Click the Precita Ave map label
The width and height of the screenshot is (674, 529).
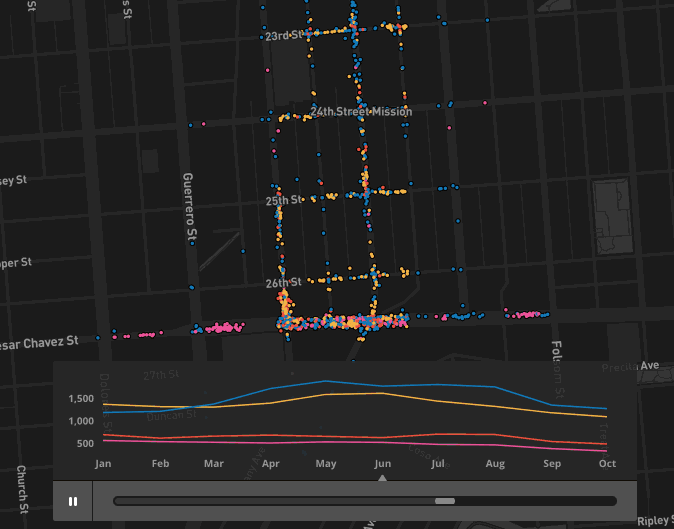630,367
